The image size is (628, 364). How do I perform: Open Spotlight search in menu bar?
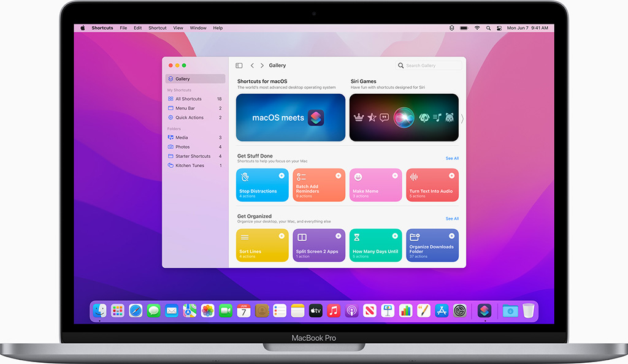[488, 28]
